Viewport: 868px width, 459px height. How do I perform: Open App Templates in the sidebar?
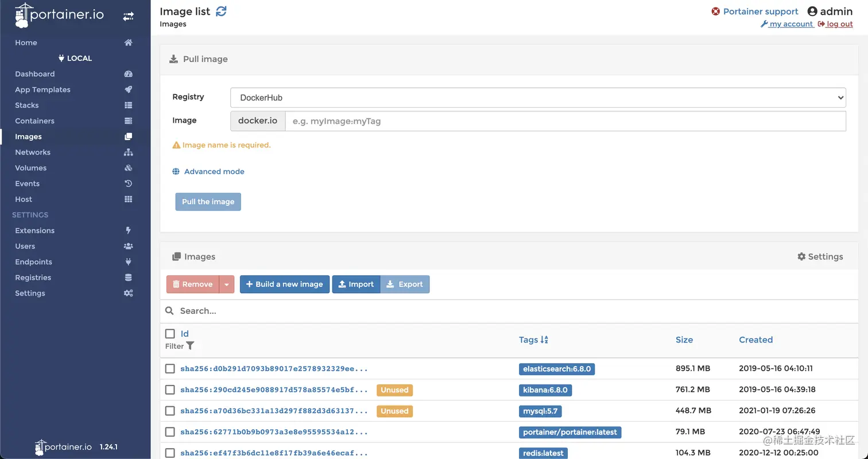click(43, 90)
